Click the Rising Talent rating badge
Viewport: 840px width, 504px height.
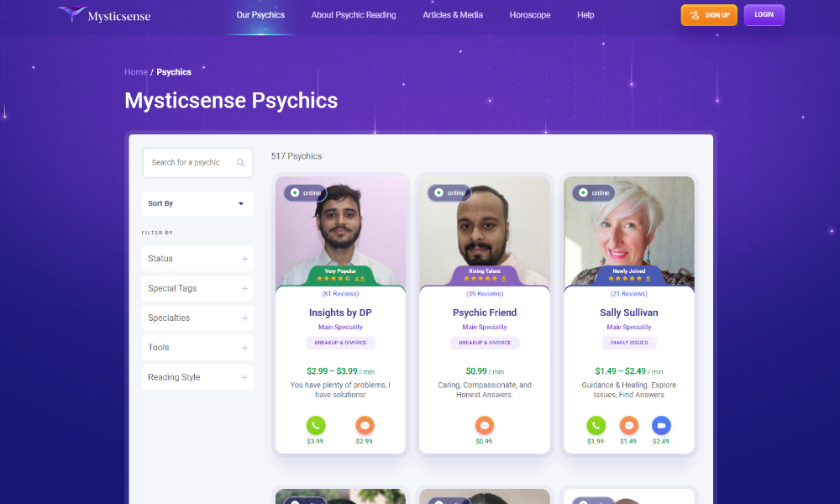485,276
